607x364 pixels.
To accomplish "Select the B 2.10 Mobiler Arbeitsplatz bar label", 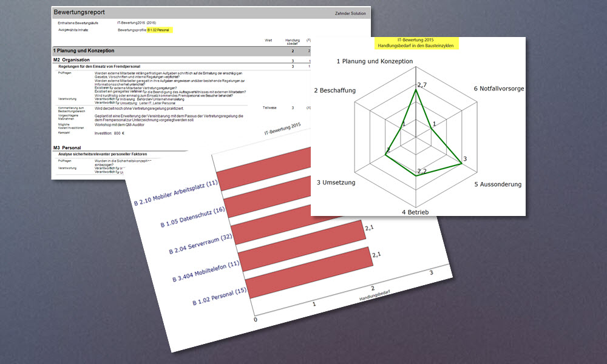I will click(175, 193).
